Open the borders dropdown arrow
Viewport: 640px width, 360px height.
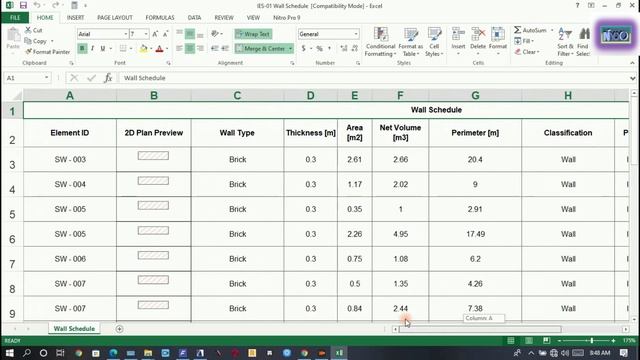tap(131, 49)
